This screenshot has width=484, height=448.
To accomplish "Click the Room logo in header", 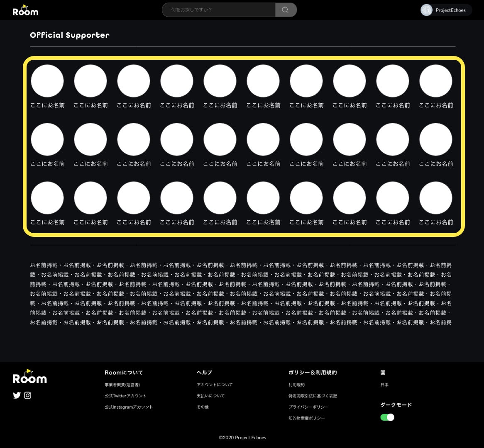I will [25, 10].
